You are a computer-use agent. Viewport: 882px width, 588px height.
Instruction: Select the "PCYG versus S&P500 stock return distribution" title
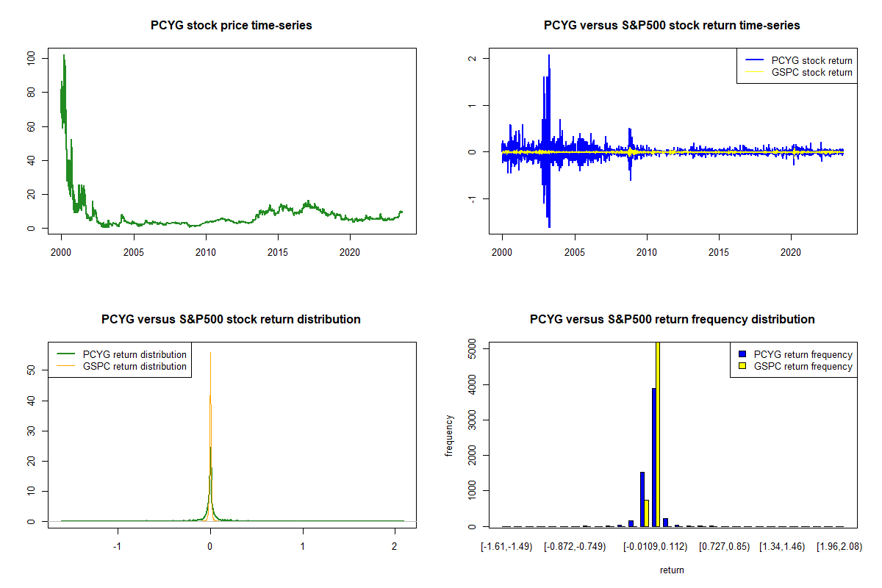point(231,320)
